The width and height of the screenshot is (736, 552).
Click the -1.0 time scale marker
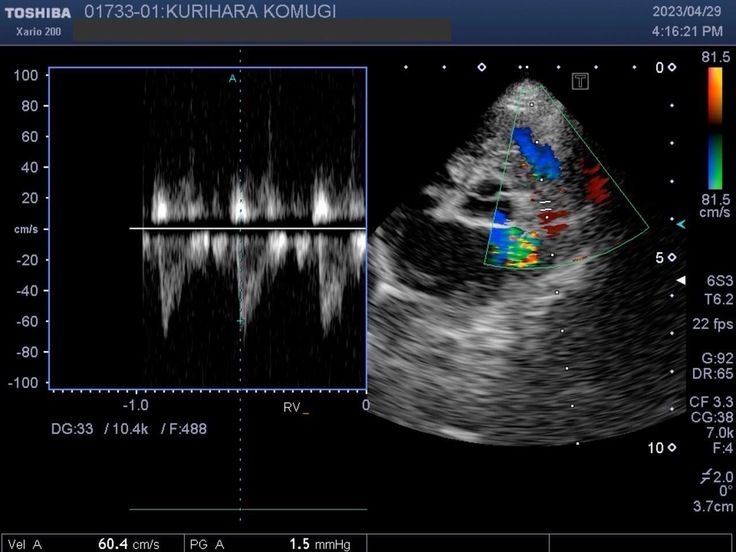coord(135,405)
